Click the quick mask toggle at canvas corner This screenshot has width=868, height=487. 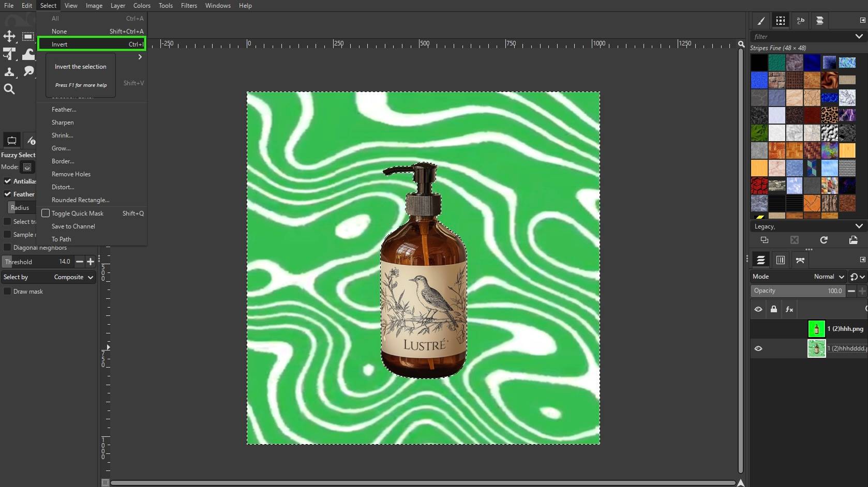pos(105,483)
